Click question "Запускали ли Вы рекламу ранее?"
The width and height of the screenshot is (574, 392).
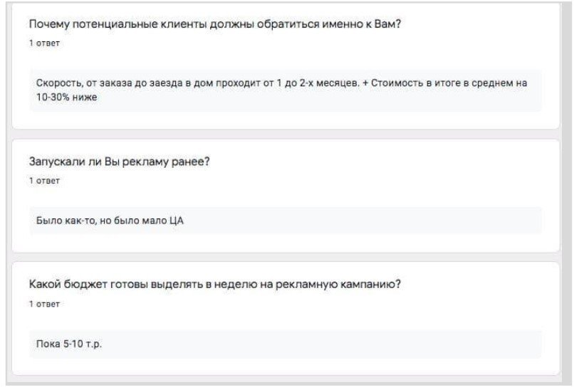click(118, 161)
